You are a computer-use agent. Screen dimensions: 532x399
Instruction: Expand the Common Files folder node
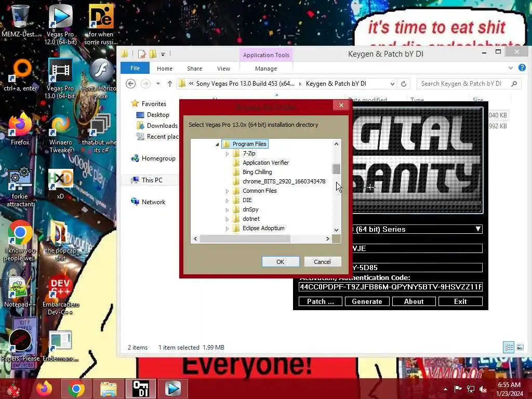(227, 191)
